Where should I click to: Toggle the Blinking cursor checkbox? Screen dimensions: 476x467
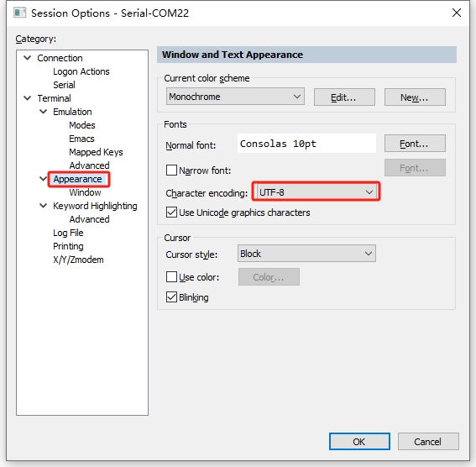(171, 297)
